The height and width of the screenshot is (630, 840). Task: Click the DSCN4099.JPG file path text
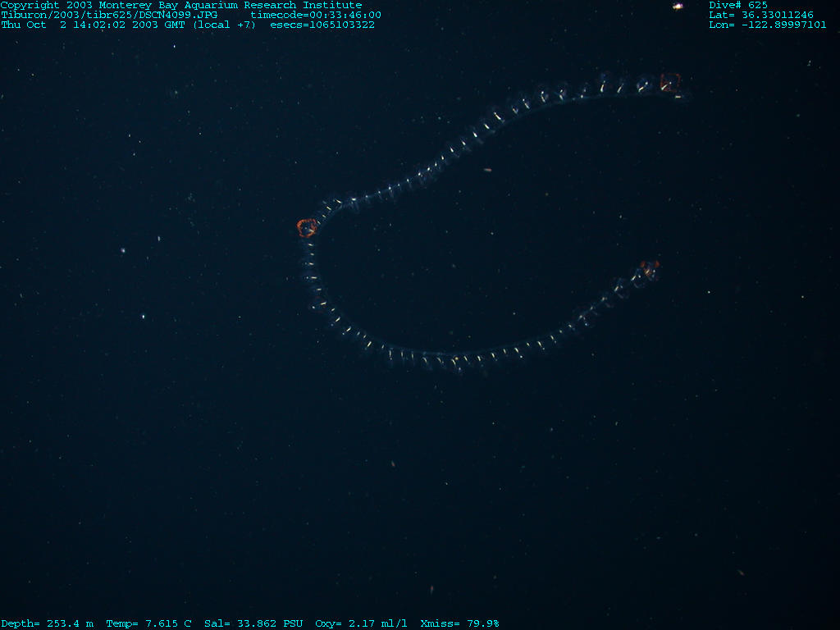(109, 15)
